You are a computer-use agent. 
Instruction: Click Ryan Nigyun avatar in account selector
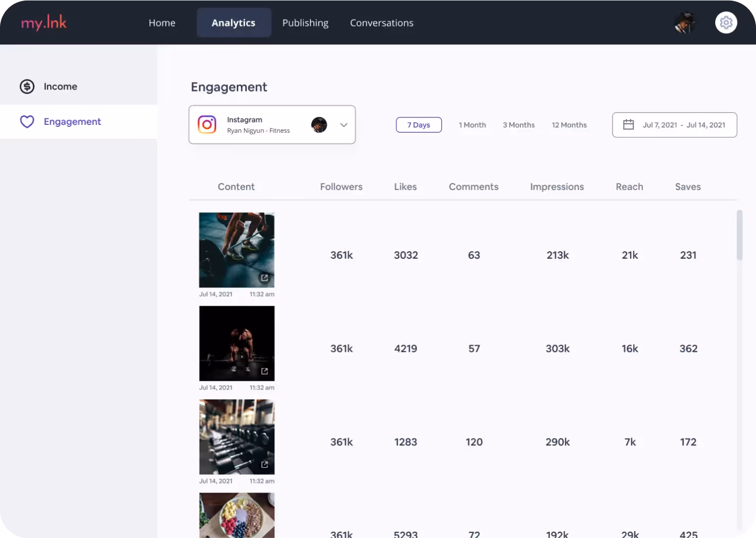click(319, 125)
